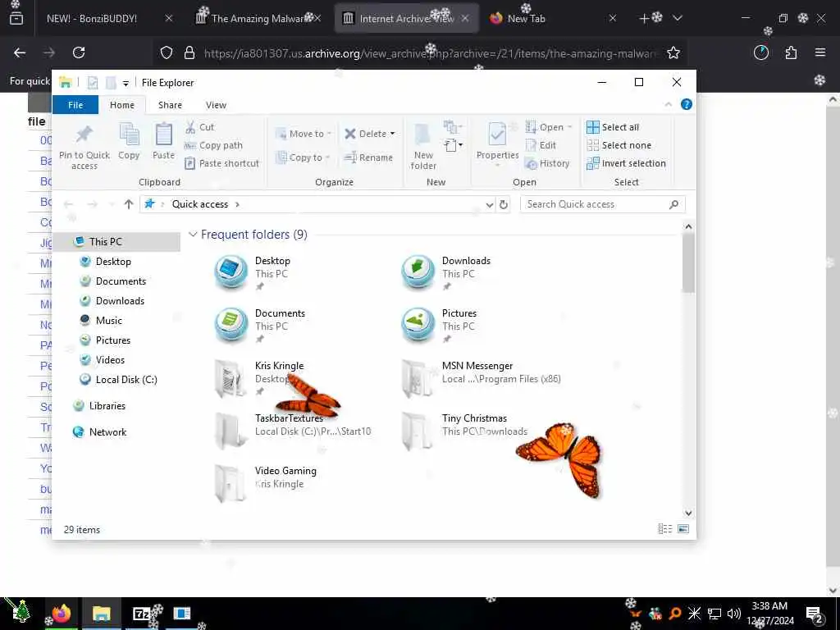Expand Open dropdown in ribbon

(569, 127)
